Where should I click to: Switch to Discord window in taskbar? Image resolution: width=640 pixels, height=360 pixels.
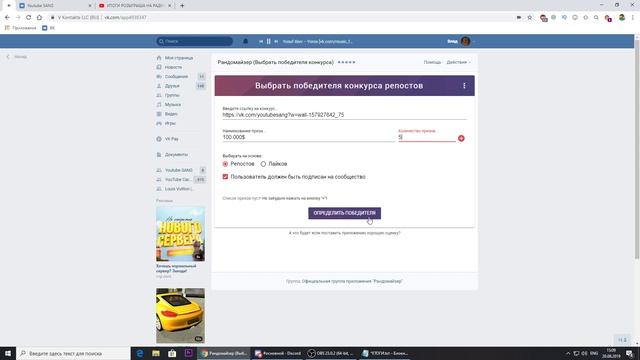(278, 353)
